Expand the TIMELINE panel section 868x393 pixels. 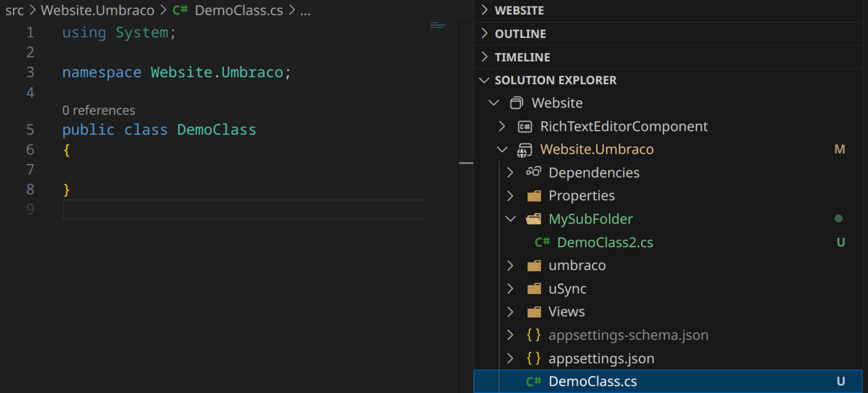coord(485,57)
